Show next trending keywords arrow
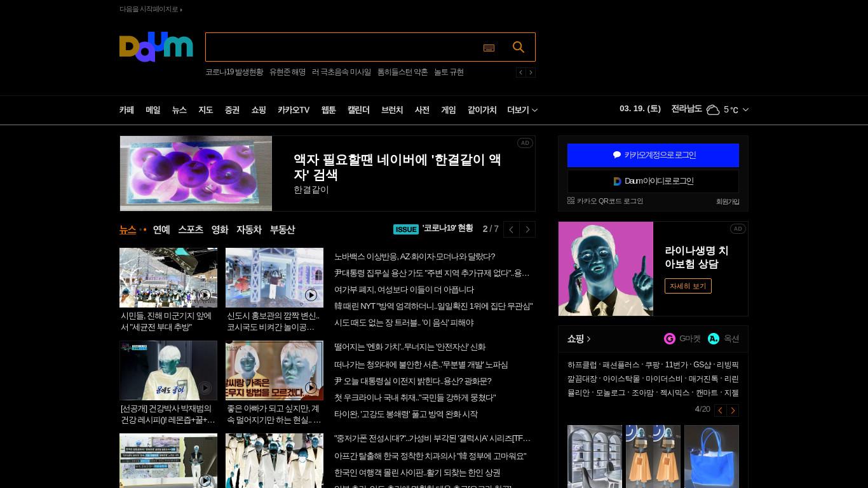 click(x=531, y=72)
